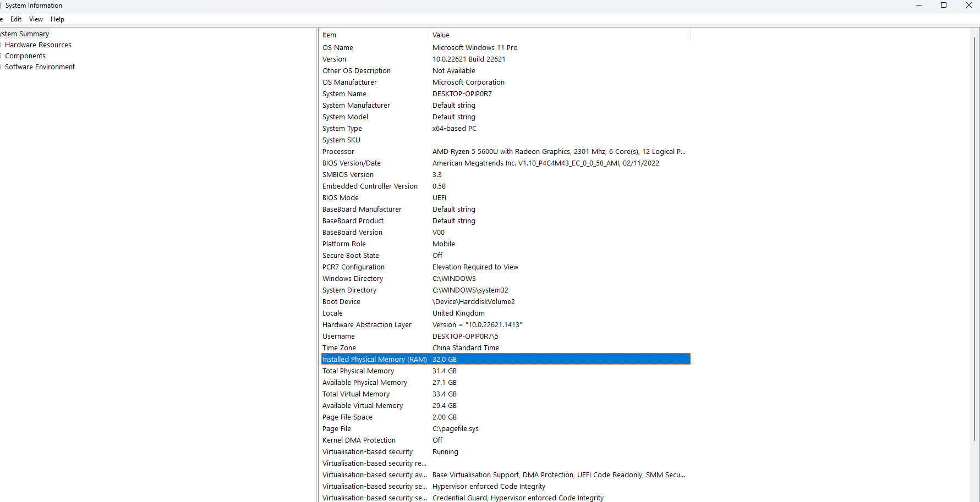The height and width of the screenshot is (502, 980).
Task: Select the Platform Role row
Action: tap(505, 244)
